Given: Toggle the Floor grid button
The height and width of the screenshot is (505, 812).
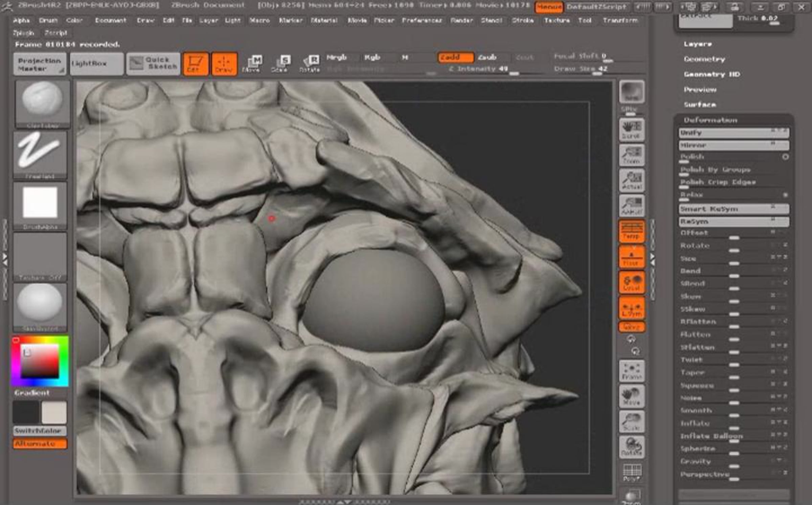Looking at the screenshot, I should [631, 257].
